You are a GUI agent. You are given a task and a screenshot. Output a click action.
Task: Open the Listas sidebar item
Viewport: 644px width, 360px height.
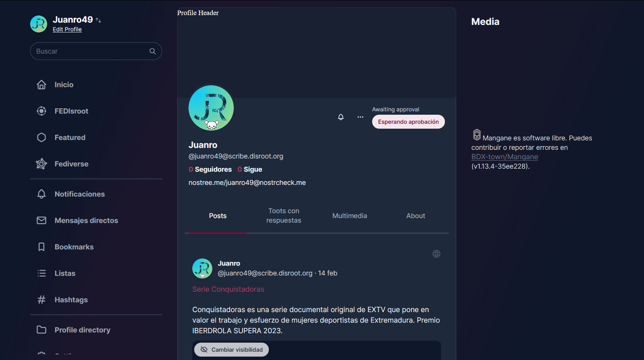[65, 273]
